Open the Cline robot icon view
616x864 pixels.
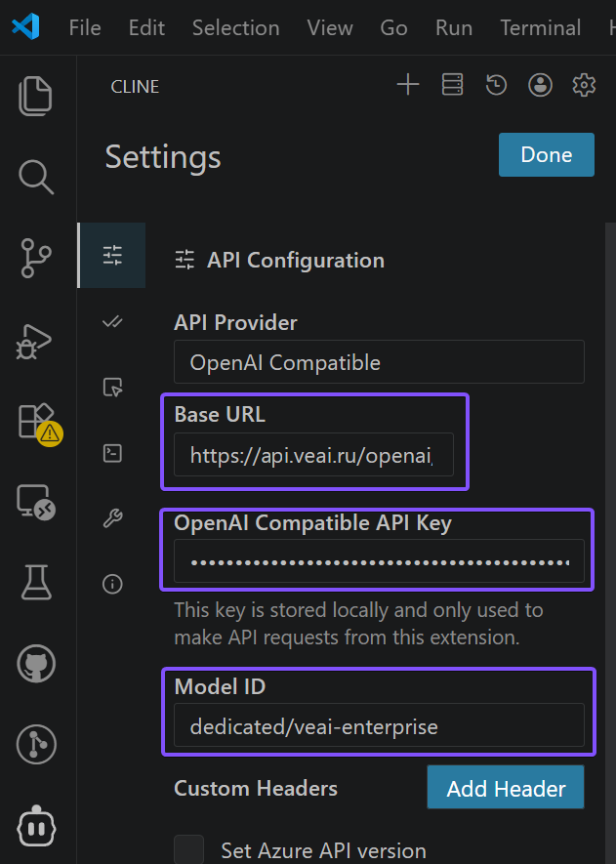[36, 825]
